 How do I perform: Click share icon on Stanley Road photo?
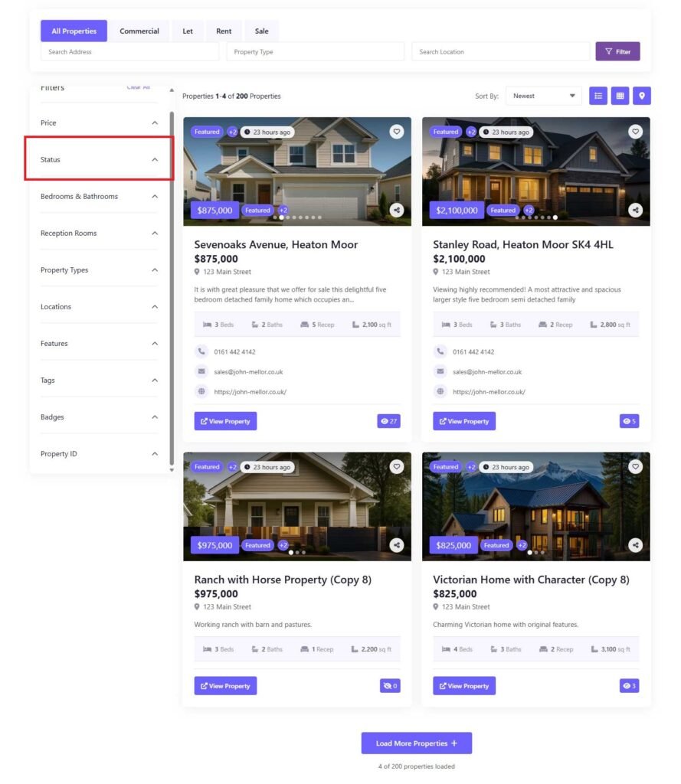click(635, 210)
